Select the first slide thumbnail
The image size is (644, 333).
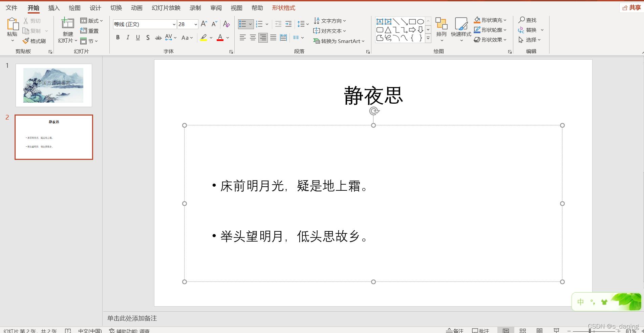(x=53, y=85)
